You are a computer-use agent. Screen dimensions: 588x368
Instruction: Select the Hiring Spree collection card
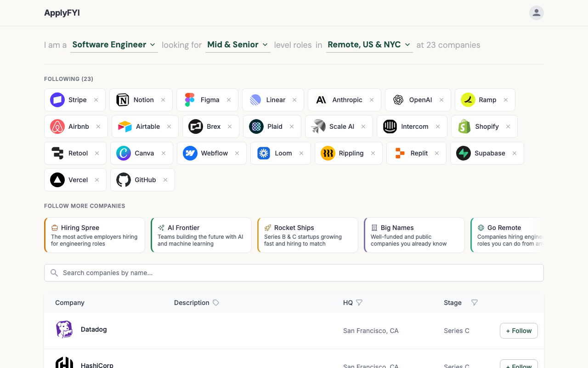(94, 235)
